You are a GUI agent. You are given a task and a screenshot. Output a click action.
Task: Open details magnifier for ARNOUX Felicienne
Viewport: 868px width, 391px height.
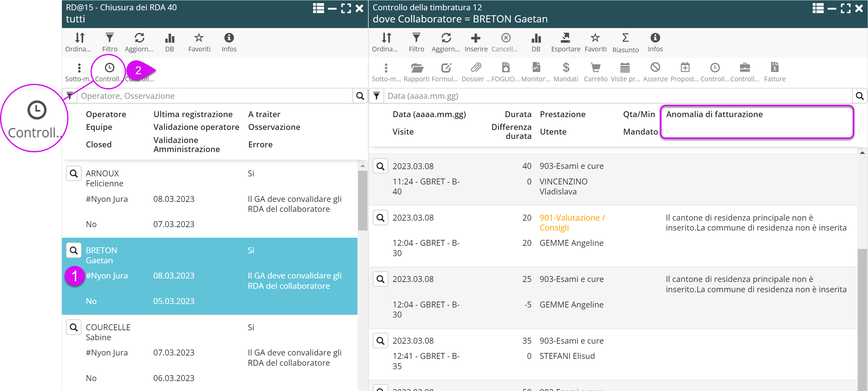pos(73,174)
